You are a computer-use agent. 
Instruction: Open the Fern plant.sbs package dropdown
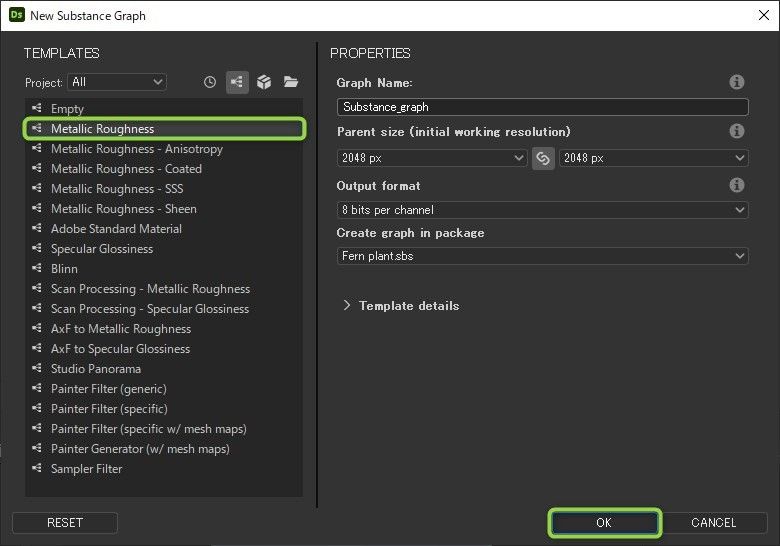(x=543, y=256)
